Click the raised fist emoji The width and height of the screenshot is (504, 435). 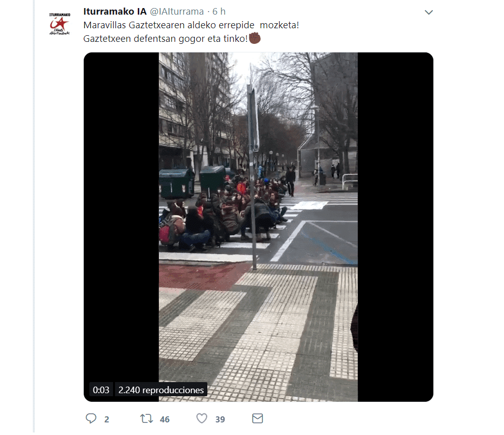(x=255, y=38)
